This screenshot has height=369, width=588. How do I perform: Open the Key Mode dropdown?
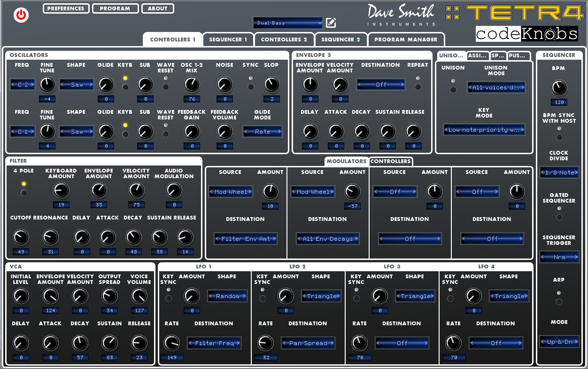pyautogui.click(x=484, y=130)
